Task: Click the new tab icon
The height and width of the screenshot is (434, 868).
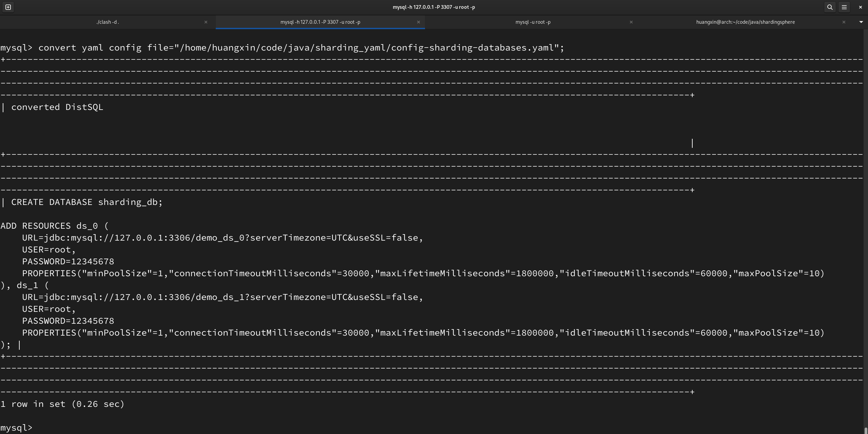Action: pyautogui.click(x=8, y=7)
